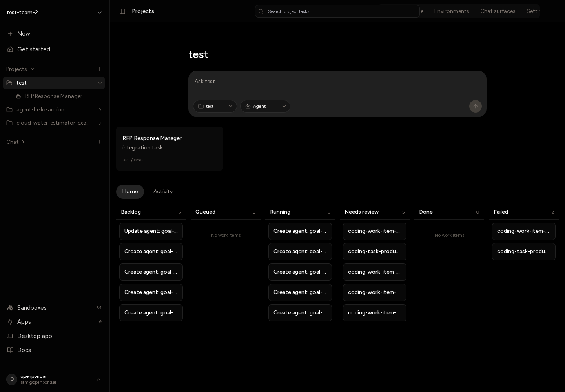565x392 pixels.
Task: Click the folder icon for agent-hello-action
Action: click(x=9, y=110)
